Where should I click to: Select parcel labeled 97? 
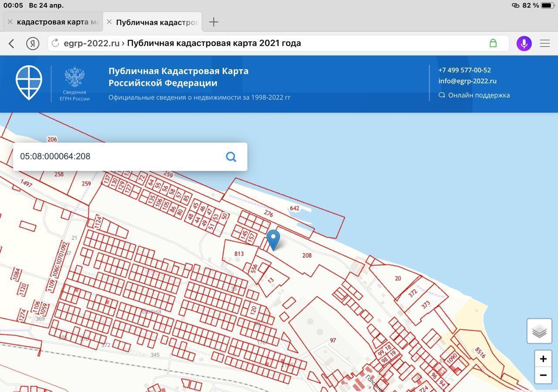click(333, 340)
